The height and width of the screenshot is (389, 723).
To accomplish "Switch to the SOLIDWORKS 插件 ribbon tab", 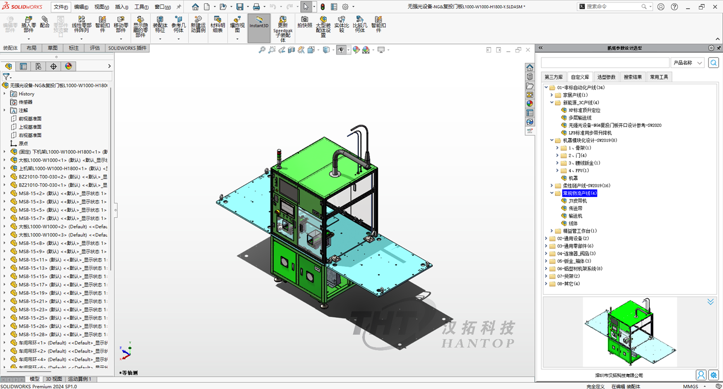I will [127, 48].
